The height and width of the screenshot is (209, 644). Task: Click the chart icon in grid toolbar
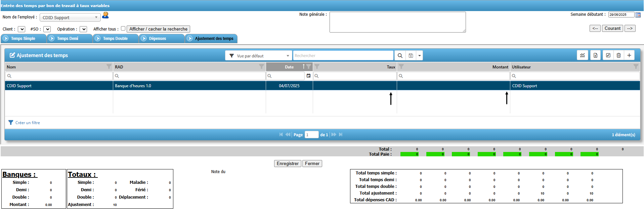(582, 56)
